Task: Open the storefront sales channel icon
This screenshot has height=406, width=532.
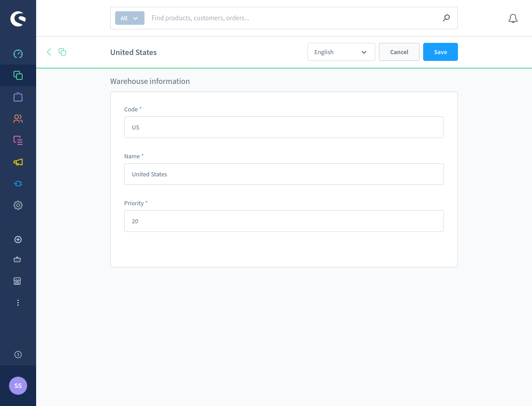Action: click(17, 281)
